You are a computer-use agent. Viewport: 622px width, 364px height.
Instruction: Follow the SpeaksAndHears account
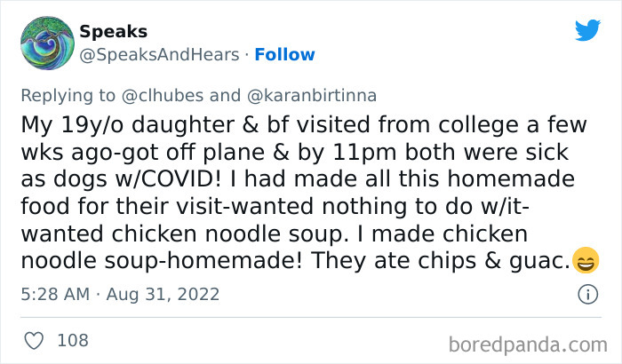coord(284,55)
